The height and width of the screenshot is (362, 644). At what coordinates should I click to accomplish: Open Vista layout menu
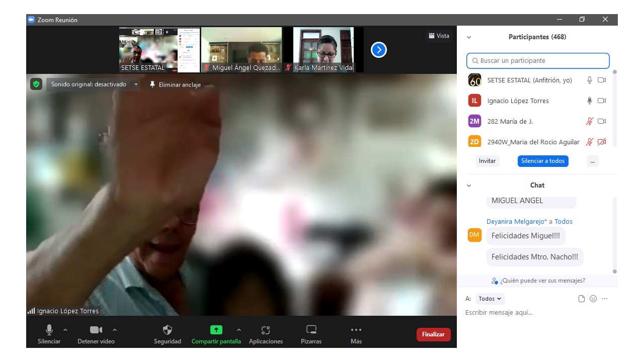coord(439,36)
